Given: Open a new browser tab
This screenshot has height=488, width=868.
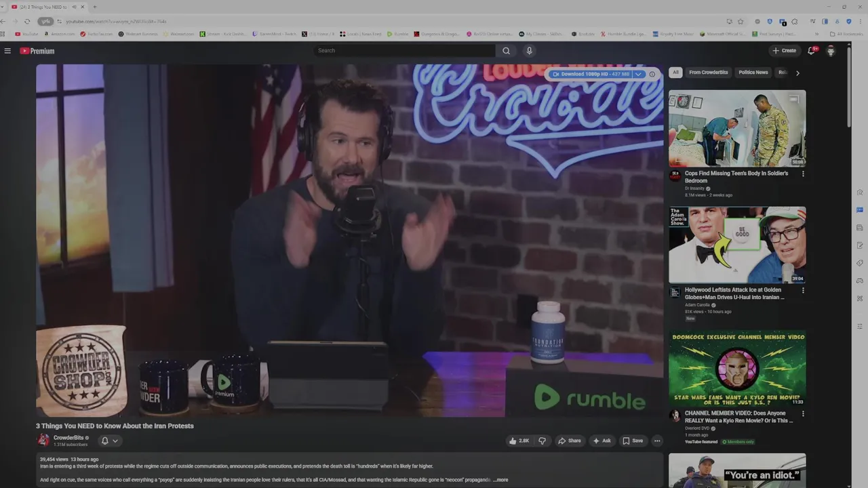Looking at the screenshot, I should (94, 7).
